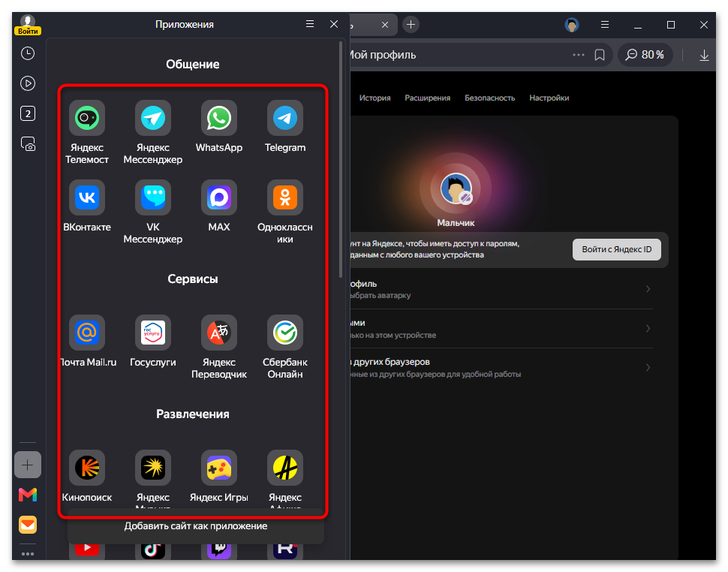Open history clock icon in sidebar
728x572 pixels.
point(28,53)
